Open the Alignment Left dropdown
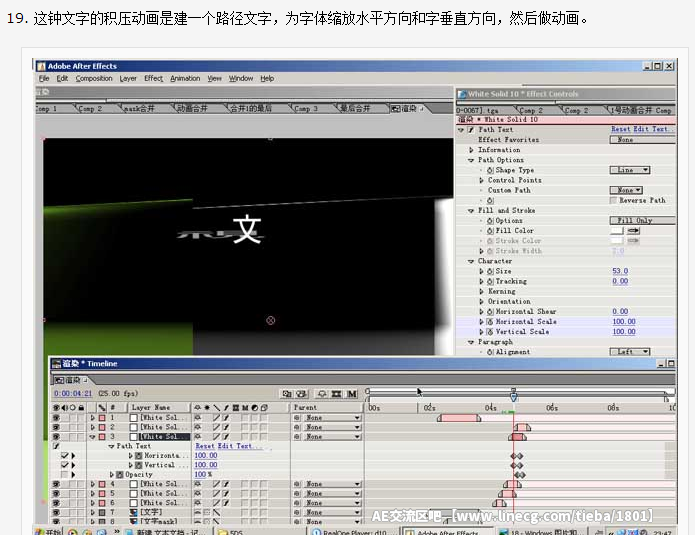The width and height of the screenshot is (695, 535). (x=630, y=352)
